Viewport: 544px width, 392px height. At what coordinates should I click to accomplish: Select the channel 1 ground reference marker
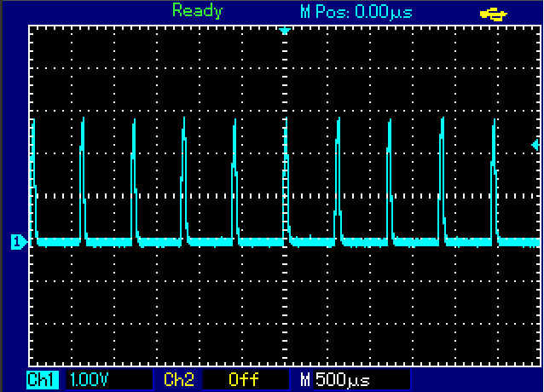tap(19, 241)
